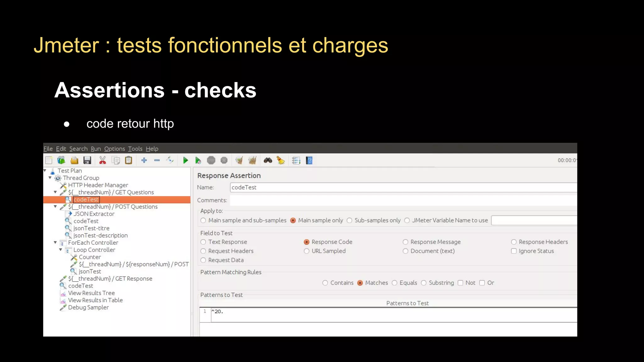644x362 pixels.
Task: Open the Run menu
Action: pos(96,149)
